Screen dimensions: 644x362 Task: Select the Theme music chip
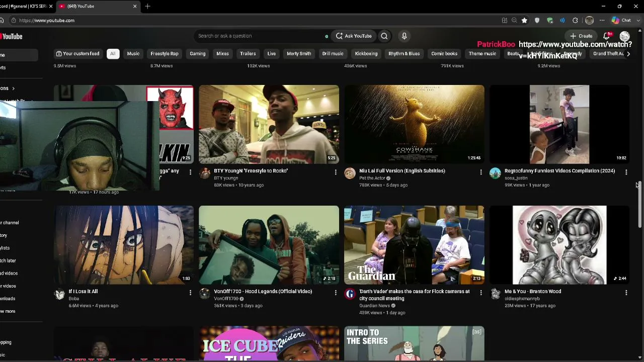[482, 54]
